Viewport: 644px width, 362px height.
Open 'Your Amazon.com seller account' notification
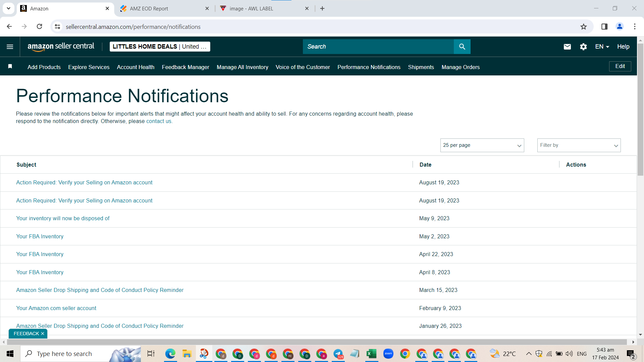point(56,308)
